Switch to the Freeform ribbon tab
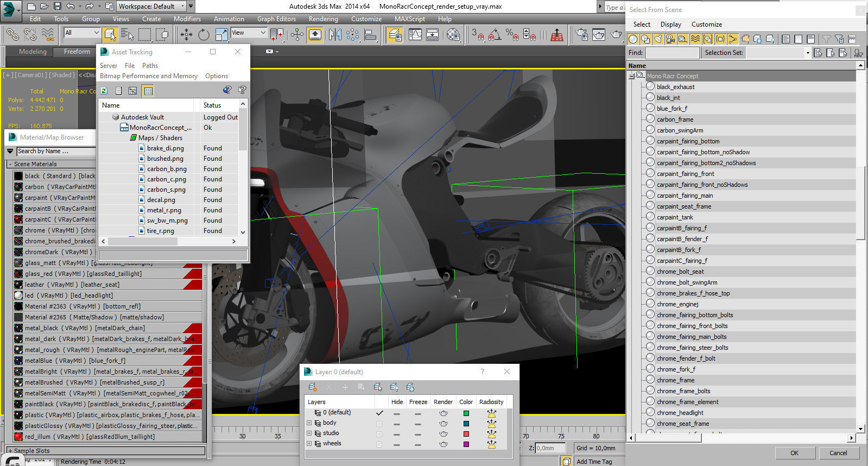The image size is (868, 466). point(77,52)
